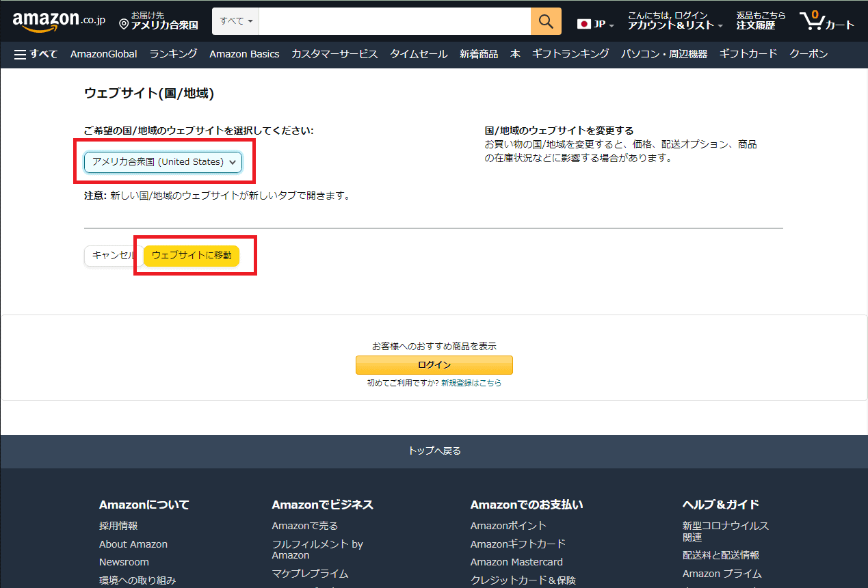The width and height of the screenshot is (868, 588).
Task: Click the 国/地域のウェブサイトを変更する heading
Action: click(560, 131)
